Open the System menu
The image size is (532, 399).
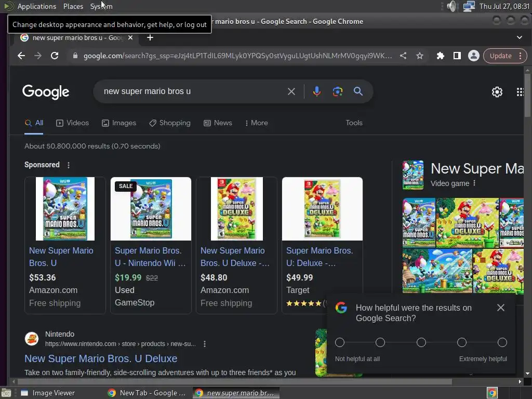point(101,6)
